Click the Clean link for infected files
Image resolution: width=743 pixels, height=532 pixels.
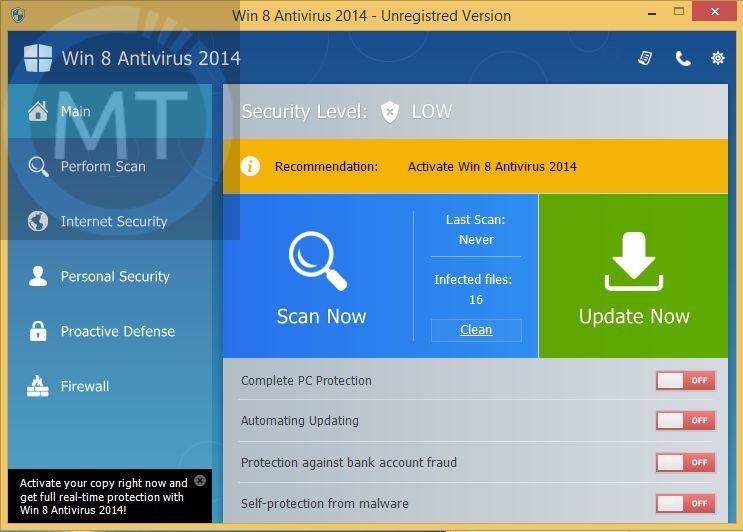click(476, 330)
